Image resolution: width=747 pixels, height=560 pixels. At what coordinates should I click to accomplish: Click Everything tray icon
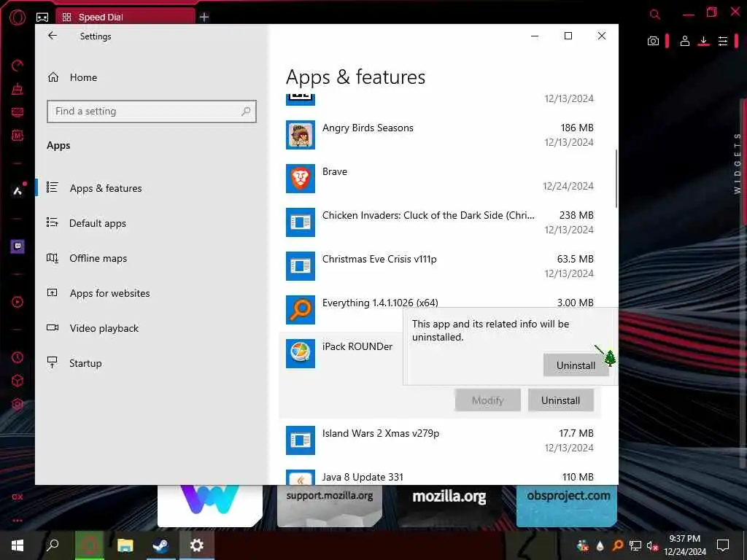pos(618,545)
